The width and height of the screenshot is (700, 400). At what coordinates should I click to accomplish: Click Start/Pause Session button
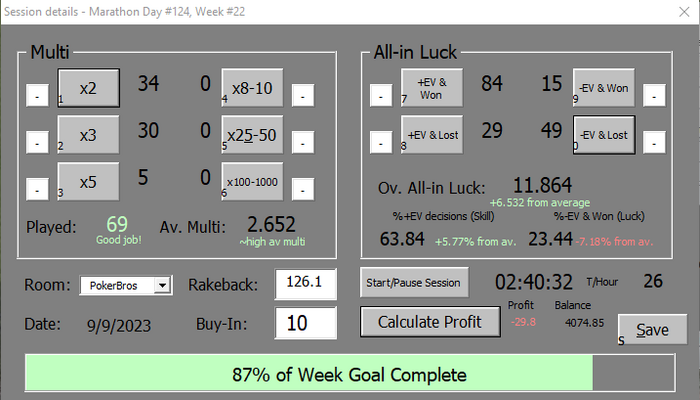pos(413,282)
